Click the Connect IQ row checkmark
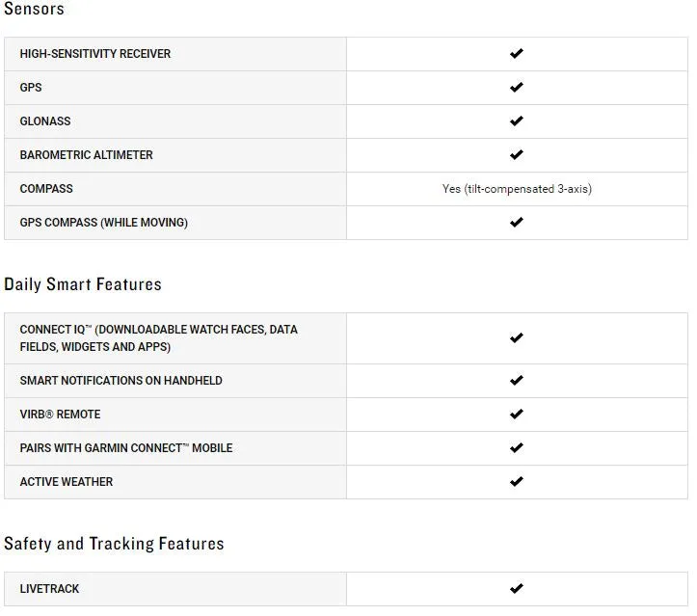The height and width of the screenshot is (616, 697). (517, 337)
